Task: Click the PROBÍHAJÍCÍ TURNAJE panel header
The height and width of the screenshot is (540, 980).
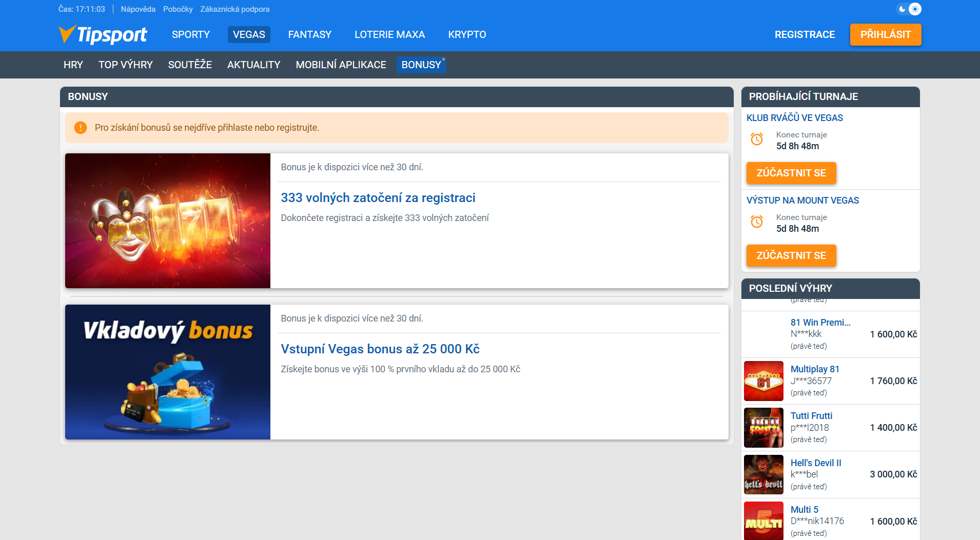Action: click(x=830, y=96)
